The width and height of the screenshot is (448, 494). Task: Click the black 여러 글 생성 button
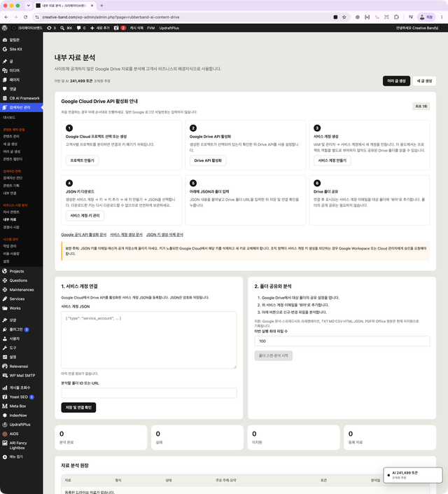click(396, 81)
